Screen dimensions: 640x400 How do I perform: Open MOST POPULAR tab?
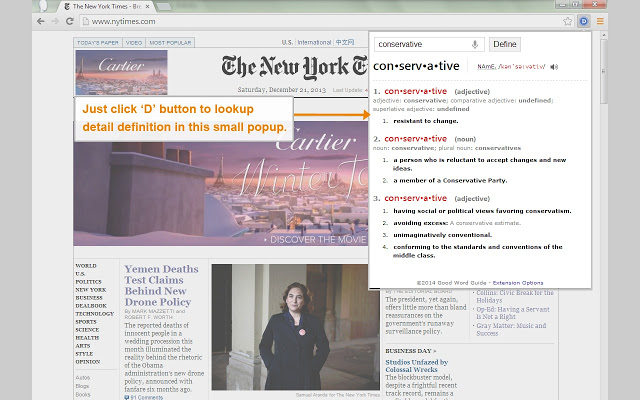tap(170, 42)
